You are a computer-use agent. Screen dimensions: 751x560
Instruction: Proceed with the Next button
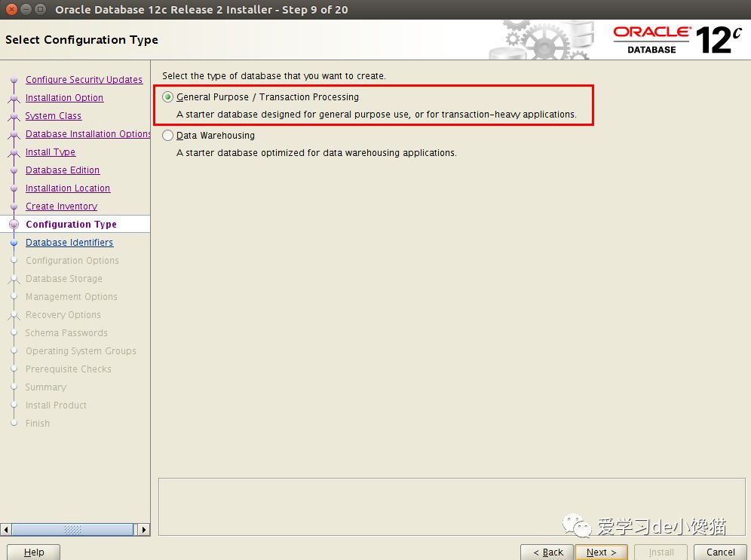[601, 552]
